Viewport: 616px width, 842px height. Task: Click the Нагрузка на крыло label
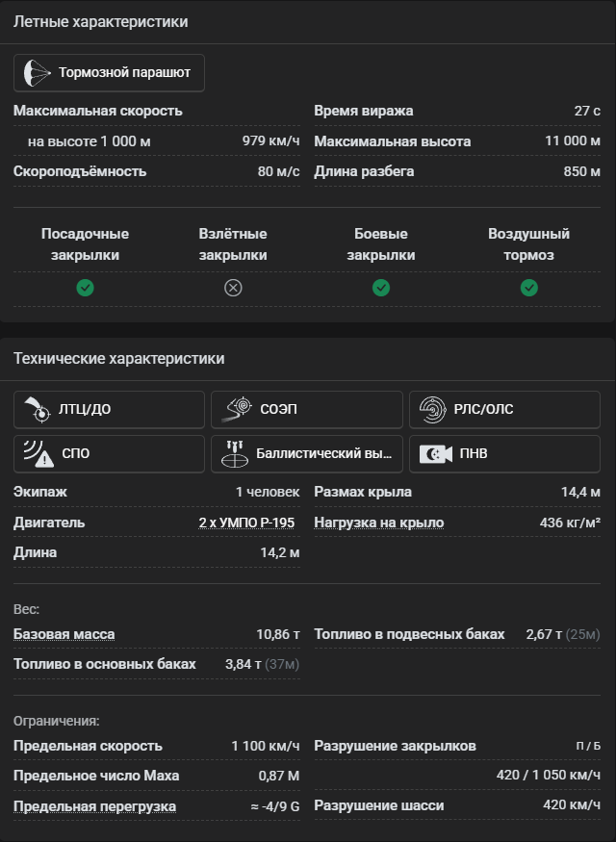[378, 523]
